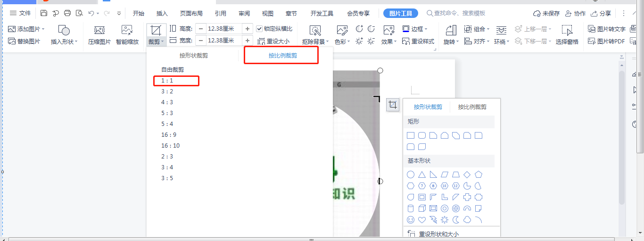This screenshot has width=644, height=241.
Task: Click the Undo arrow icon
Action: click(91, 13)
